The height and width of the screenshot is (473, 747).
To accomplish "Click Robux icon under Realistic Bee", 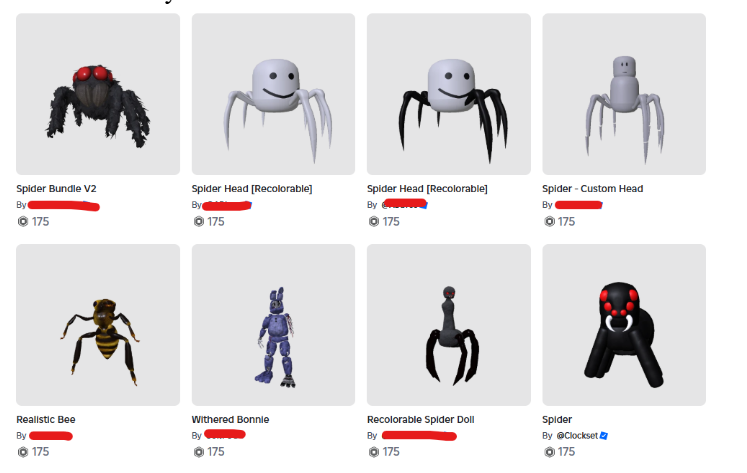I will pyautogui.click(x=23, y=452).
